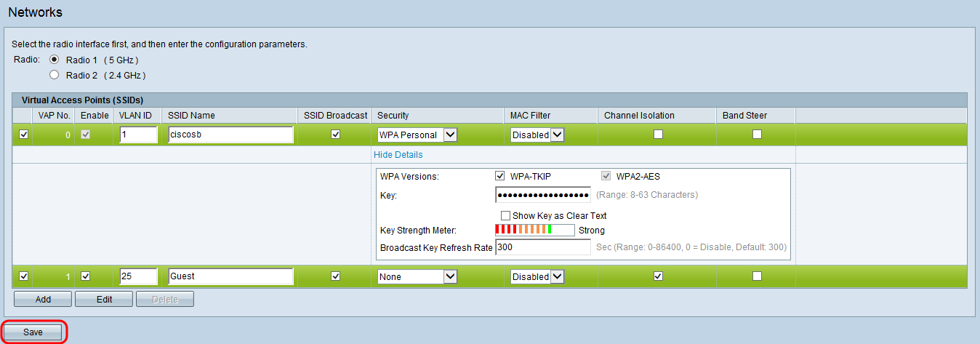Enable Band Steer for Guest
980x344 pixels.
757,276
